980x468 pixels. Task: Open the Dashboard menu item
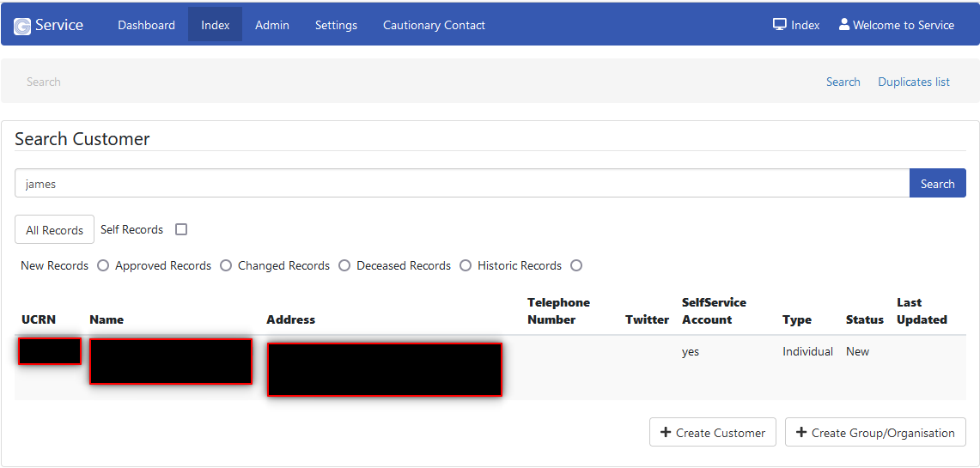146,25
